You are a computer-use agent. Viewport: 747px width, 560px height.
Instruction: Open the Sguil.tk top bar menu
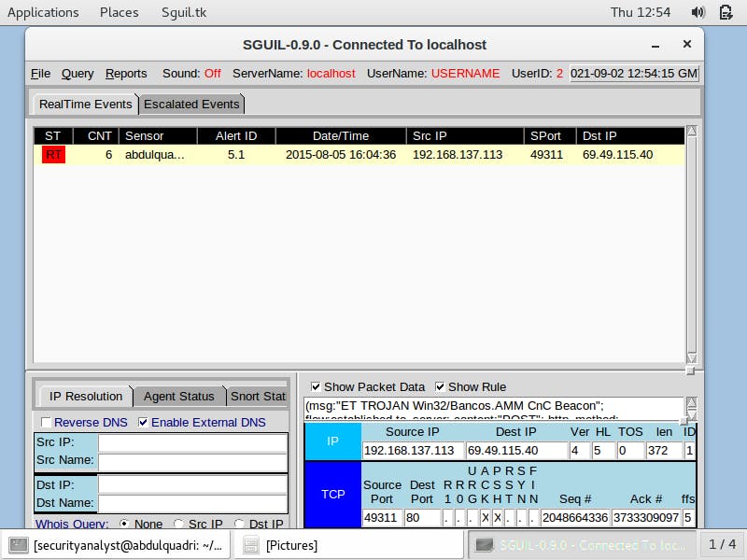click(184, 12)
